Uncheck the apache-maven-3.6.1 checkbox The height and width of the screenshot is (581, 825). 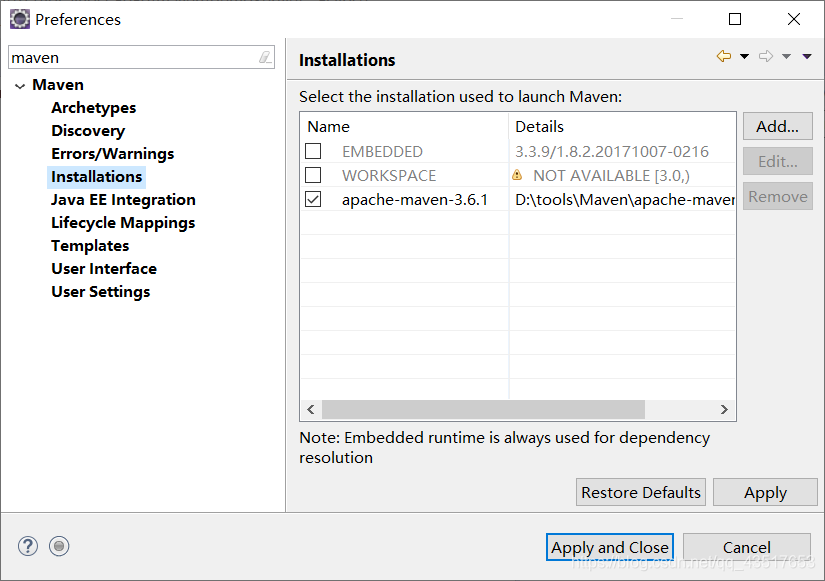pos(313,199)
